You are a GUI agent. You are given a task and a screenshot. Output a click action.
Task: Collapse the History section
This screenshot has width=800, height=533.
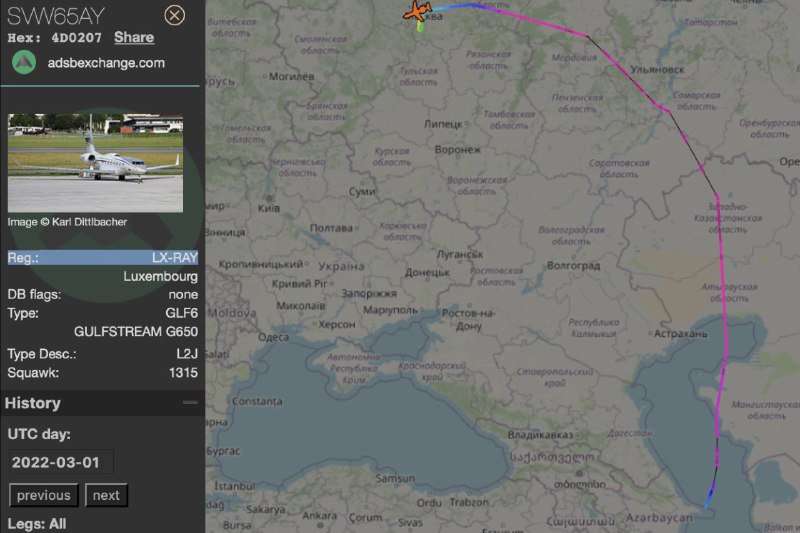(190, 402)
